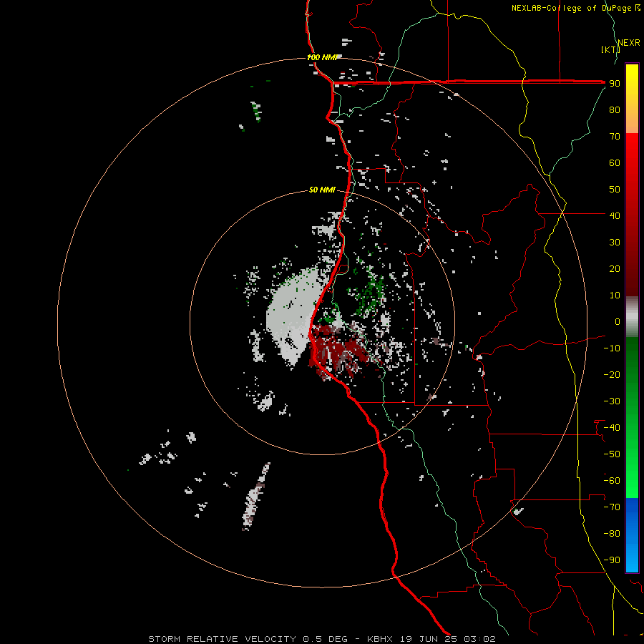This screenshot has width=644, height=644.
Task: Pick the blue segment of the color bar
Action: [632, 535]
